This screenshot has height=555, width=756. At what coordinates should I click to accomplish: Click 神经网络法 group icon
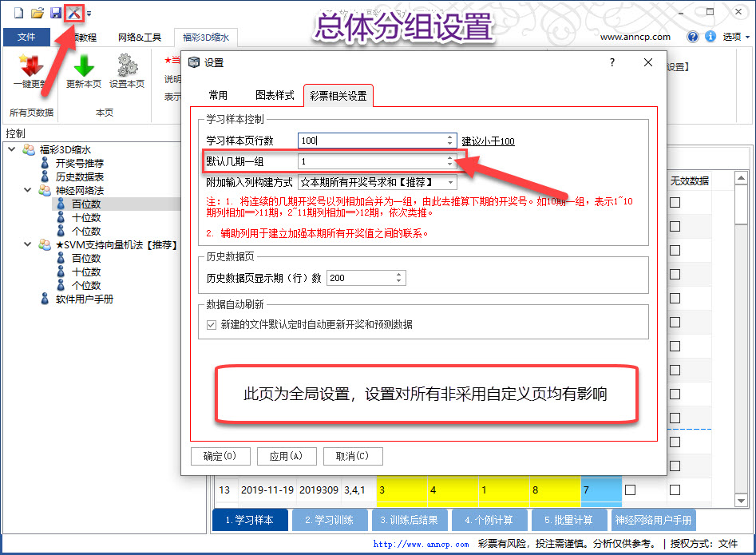coord(45,191)
